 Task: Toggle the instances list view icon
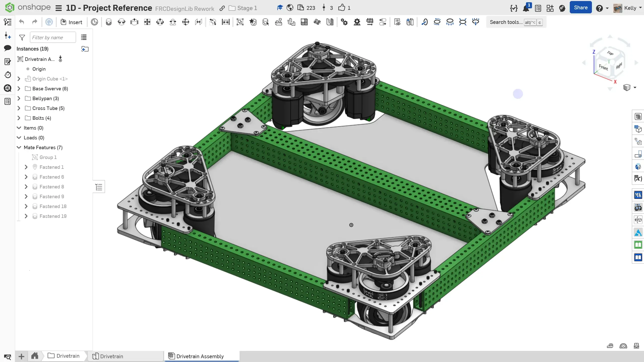[x=84, y=37]
